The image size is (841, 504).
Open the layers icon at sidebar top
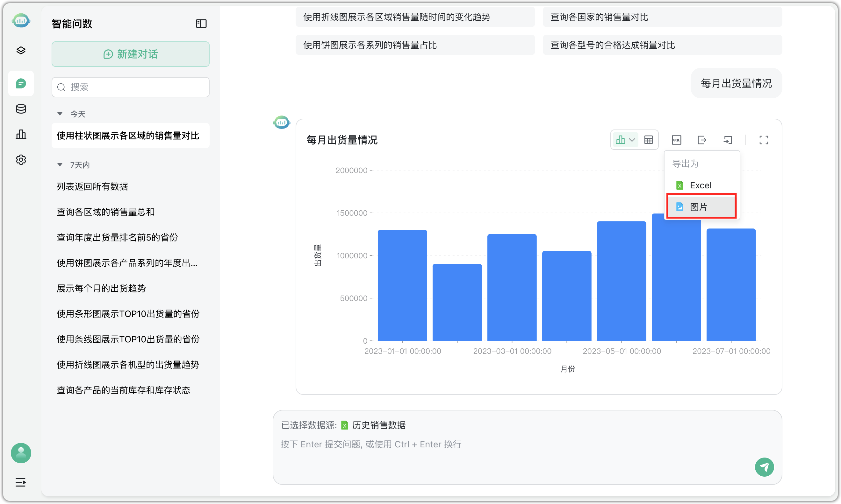pyautogui.click(x=21, y=50)
